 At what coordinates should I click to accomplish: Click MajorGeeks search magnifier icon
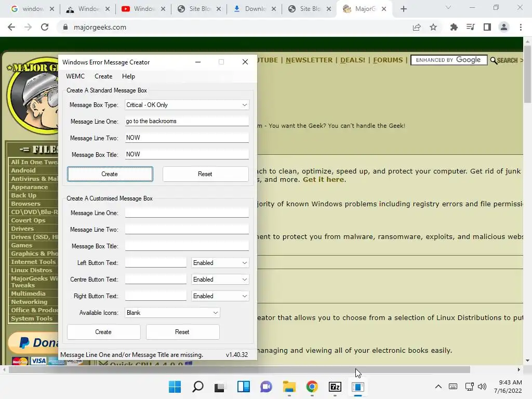pyautogui.click(x=494, y=60)
